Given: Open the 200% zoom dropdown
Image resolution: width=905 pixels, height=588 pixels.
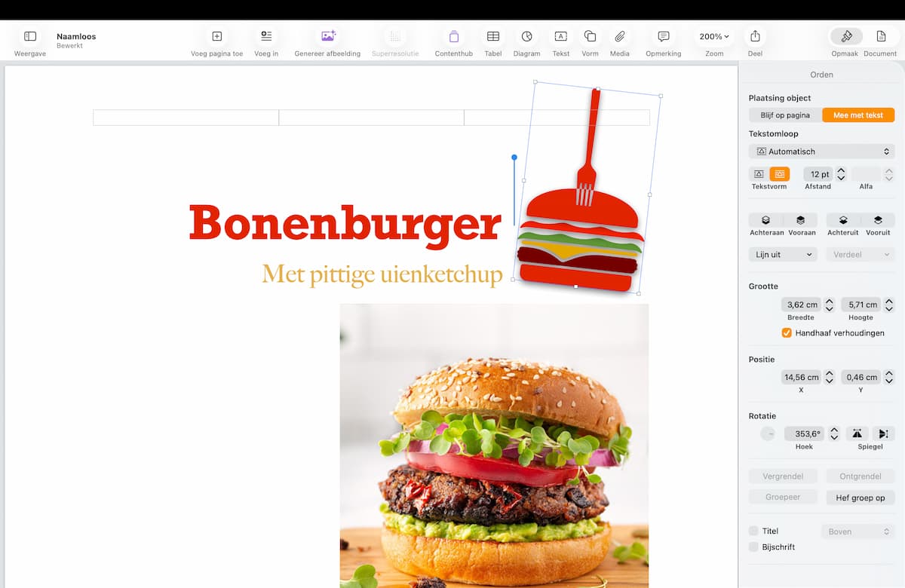Looking at the screenshot, I should point(713,36).
